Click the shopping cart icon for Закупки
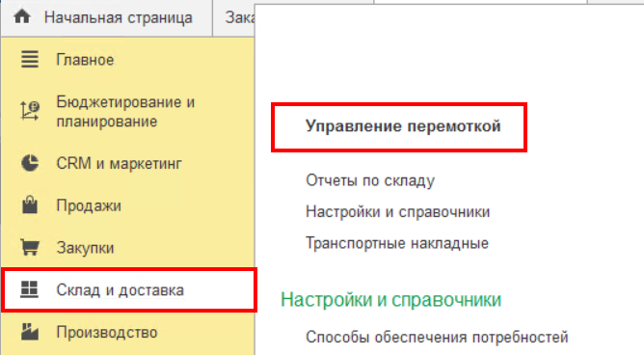The width and height of the screenshot is (644, 355). pos(30,247)
